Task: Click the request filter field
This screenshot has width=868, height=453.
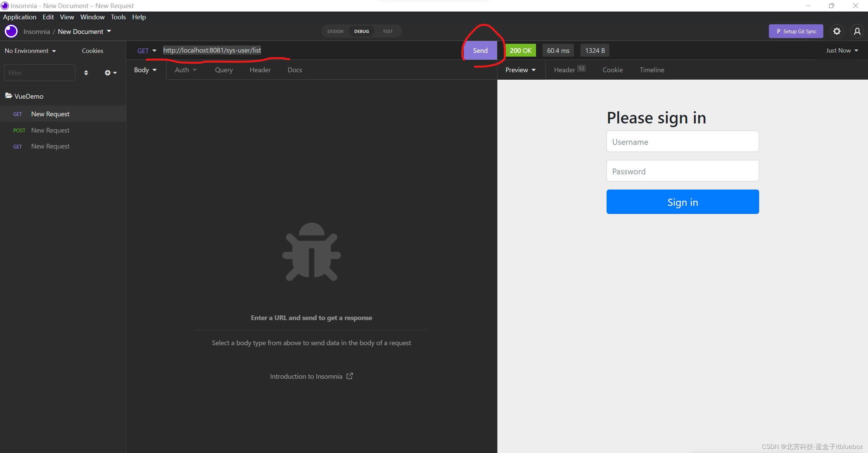Action: coord(39,73)
